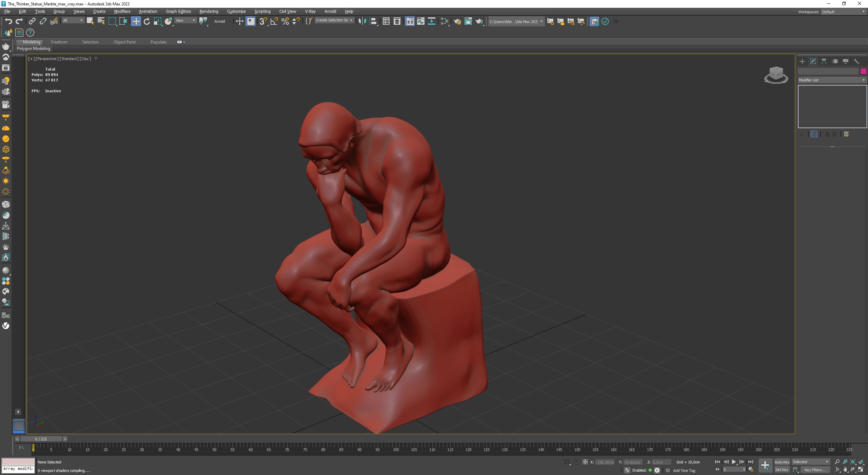Toggle the Spinner Snap button
This screenshot has height=475, width=868.
pyautogui.click(x=296, y=21)
